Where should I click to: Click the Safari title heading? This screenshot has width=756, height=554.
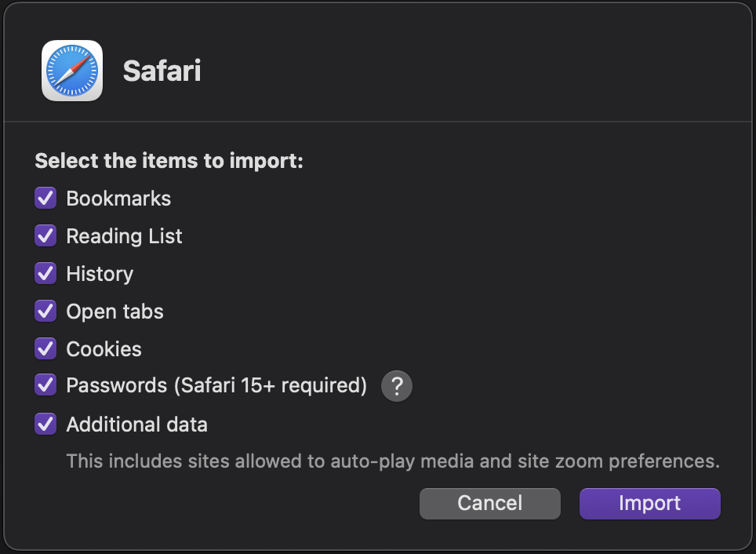tap(162, 71)
